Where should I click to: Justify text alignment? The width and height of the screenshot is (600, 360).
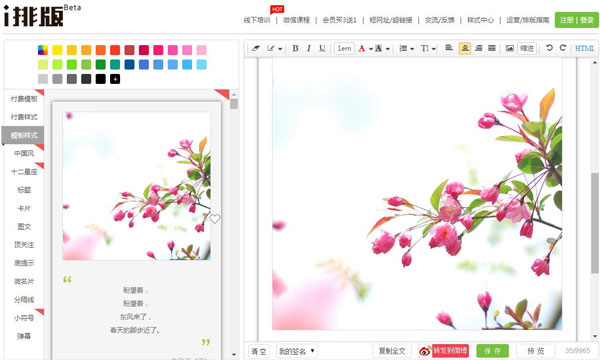pos(492,48)
